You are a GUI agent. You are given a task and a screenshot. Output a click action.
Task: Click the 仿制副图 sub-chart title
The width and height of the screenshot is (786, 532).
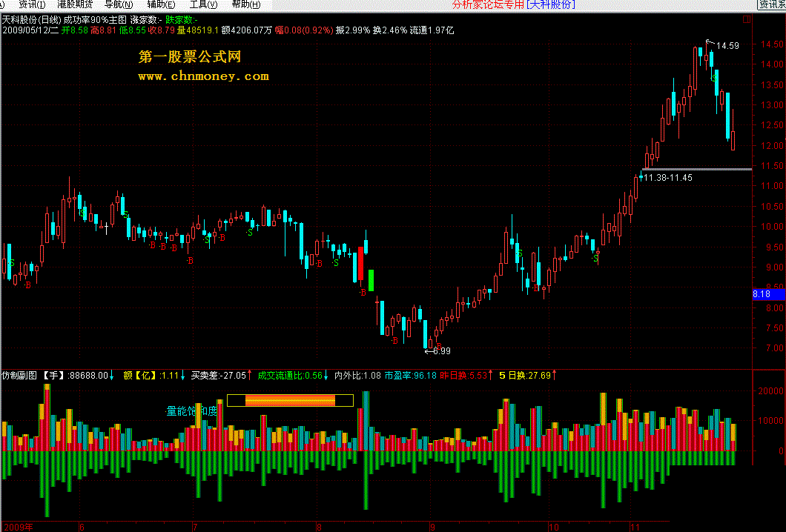[19, 375]
